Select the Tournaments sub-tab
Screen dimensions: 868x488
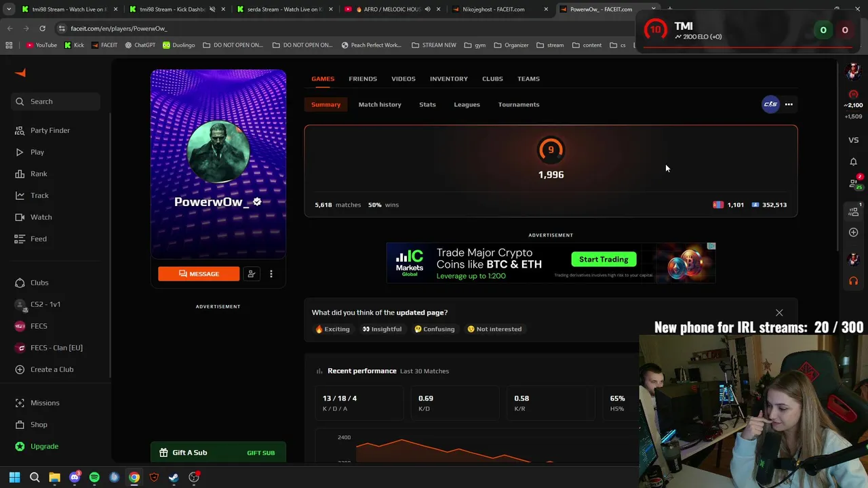tap(519, 104)
